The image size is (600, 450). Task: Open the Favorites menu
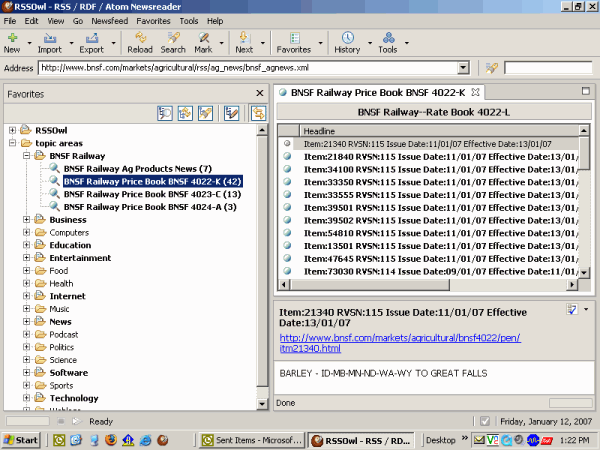(x=153, y=21)
